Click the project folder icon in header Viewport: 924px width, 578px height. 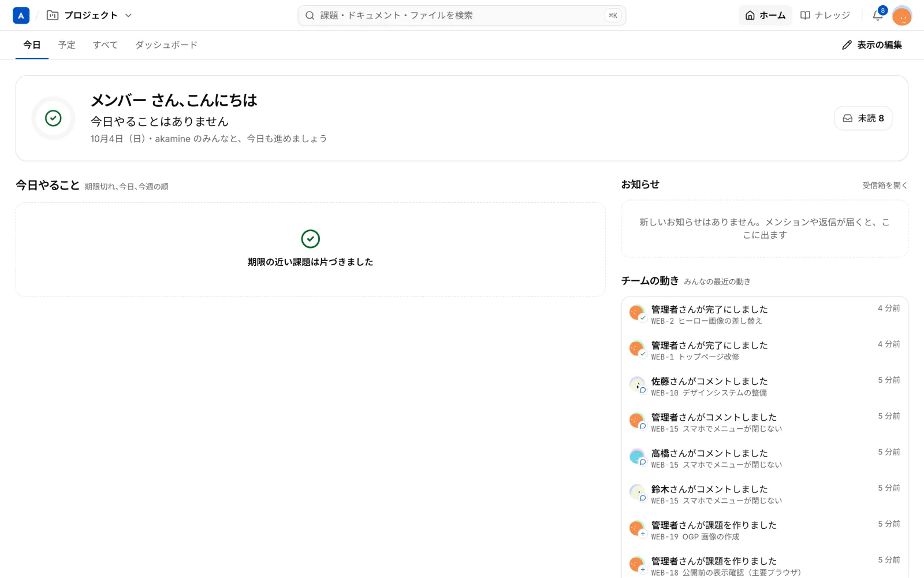[x=53, y=16]
